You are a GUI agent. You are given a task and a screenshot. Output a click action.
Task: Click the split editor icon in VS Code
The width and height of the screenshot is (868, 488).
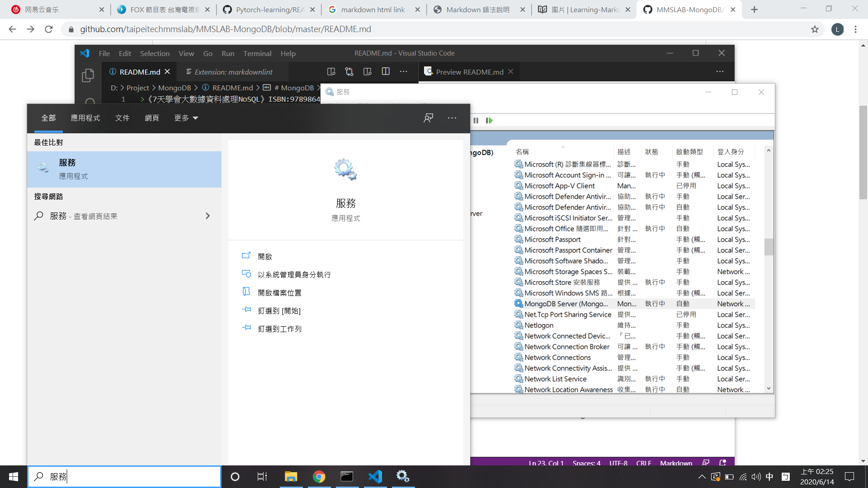pyautogui.click(x=385, y=71)
